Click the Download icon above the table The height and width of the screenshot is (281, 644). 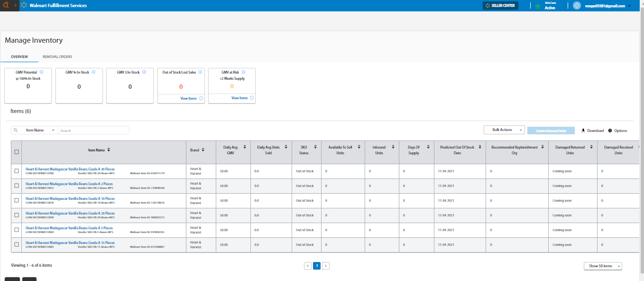(583, 131)
